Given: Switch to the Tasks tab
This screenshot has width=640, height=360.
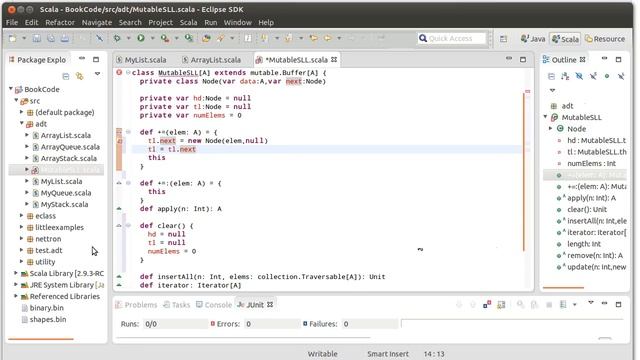Looking at the screenshot, I should (x=177, y=304).
